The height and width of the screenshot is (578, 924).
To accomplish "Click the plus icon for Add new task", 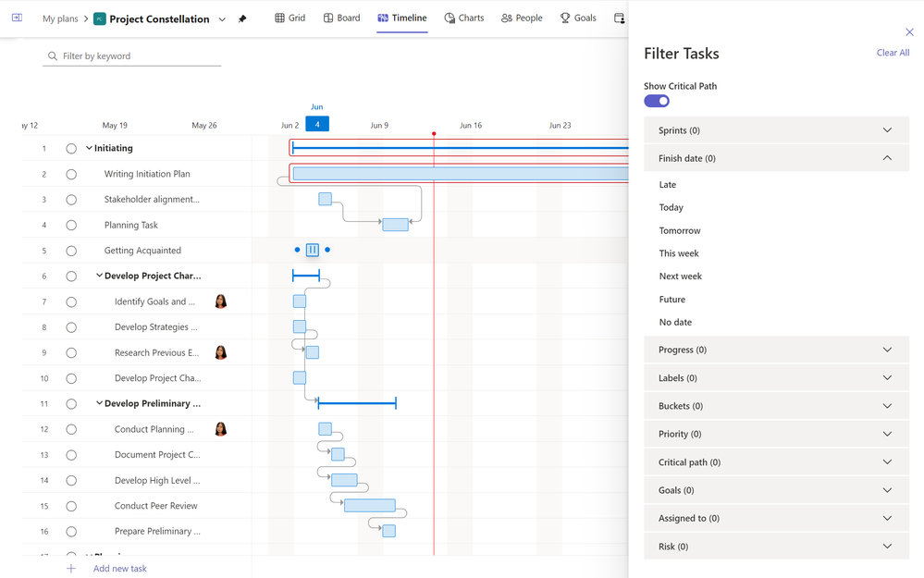I will click(x=70, y=569).
